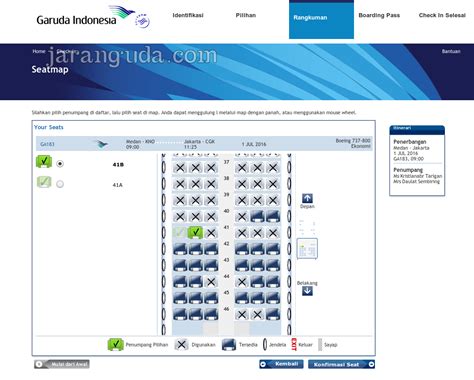Select seat 46B in row 46

click(195, 314)
